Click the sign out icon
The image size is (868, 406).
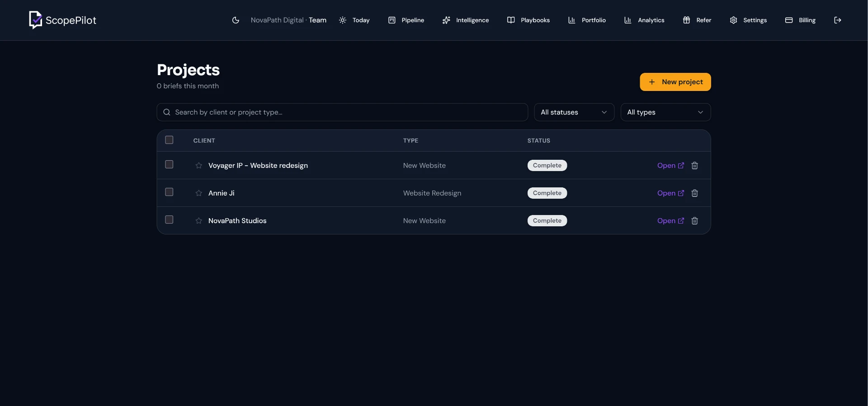click(x=838, y=20)
